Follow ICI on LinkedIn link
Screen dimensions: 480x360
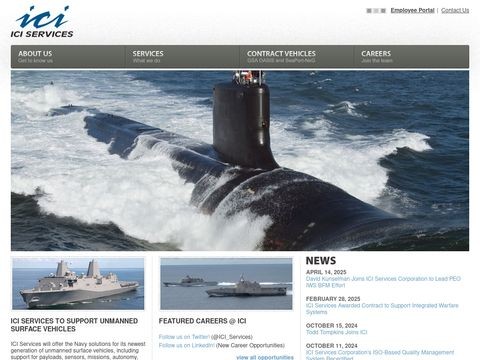pyautogui.click(x=187, y=345)
